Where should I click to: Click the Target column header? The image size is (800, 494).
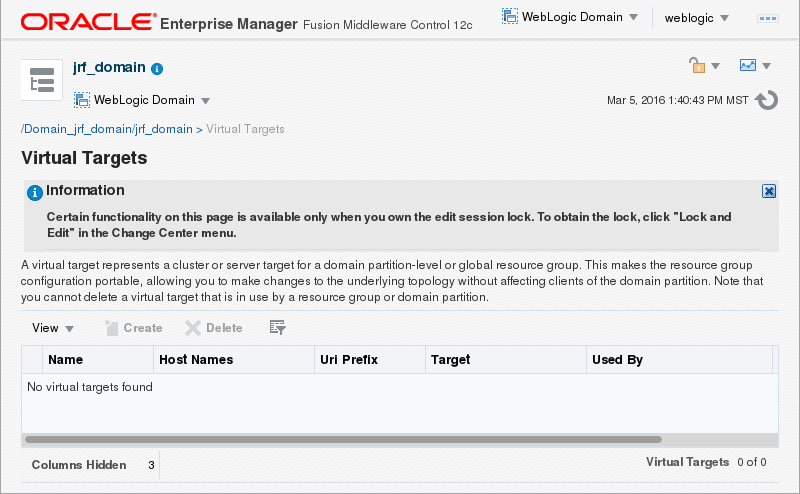[450, 360]
